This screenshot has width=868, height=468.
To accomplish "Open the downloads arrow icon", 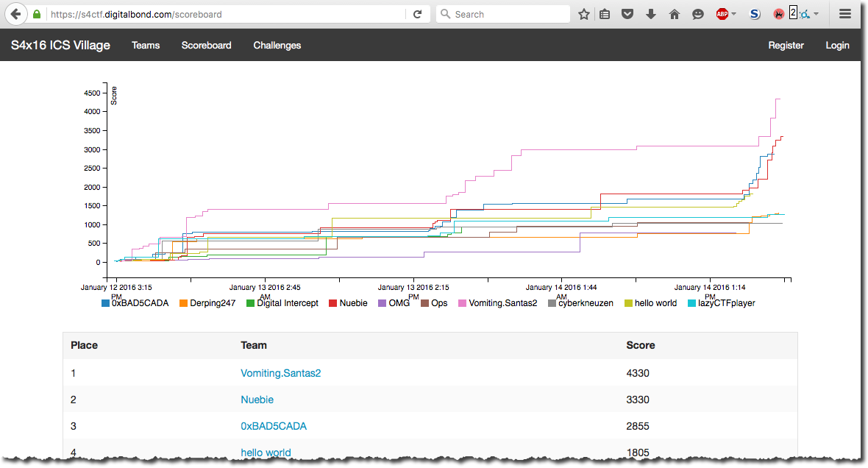I will pyautogui.click(x=650, y=14).
